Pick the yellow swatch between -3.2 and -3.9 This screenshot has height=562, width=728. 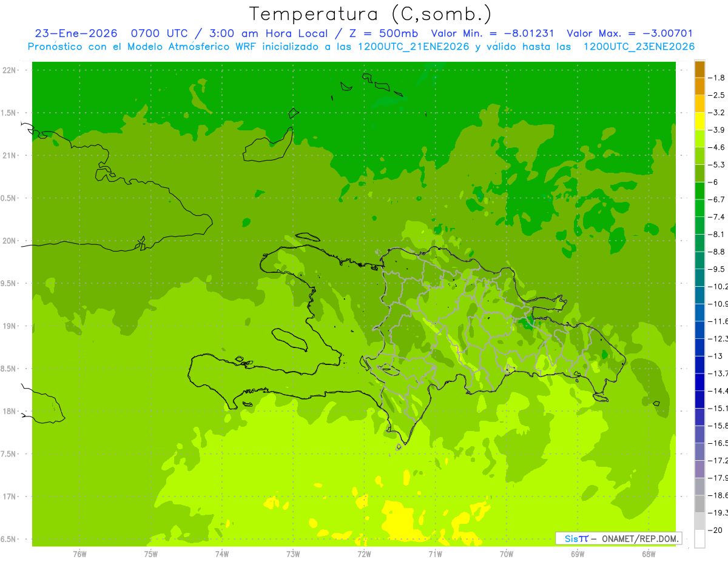click(x=699, y=121)
